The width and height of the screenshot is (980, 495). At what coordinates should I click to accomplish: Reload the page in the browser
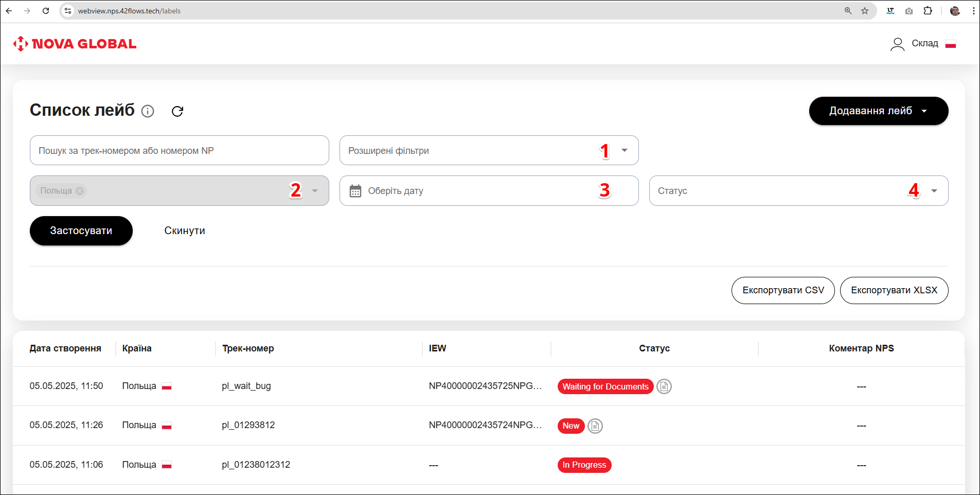(46, 11)
